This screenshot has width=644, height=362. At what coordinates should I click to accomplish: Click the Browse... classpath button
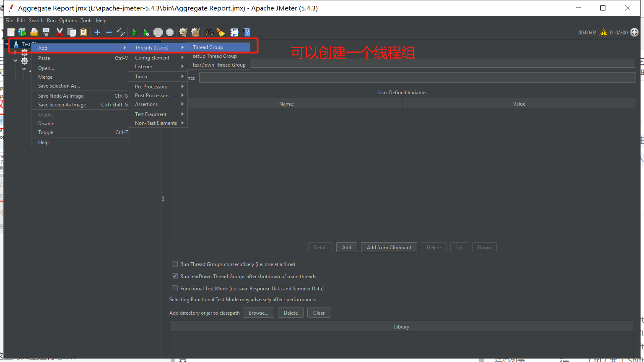point(258,313)
